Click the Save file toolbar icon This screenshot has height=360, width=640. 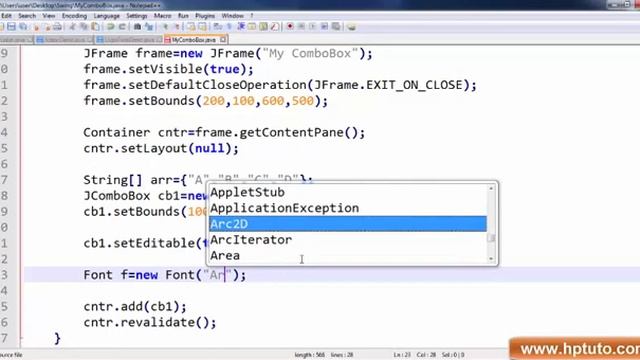coord(11,27)
